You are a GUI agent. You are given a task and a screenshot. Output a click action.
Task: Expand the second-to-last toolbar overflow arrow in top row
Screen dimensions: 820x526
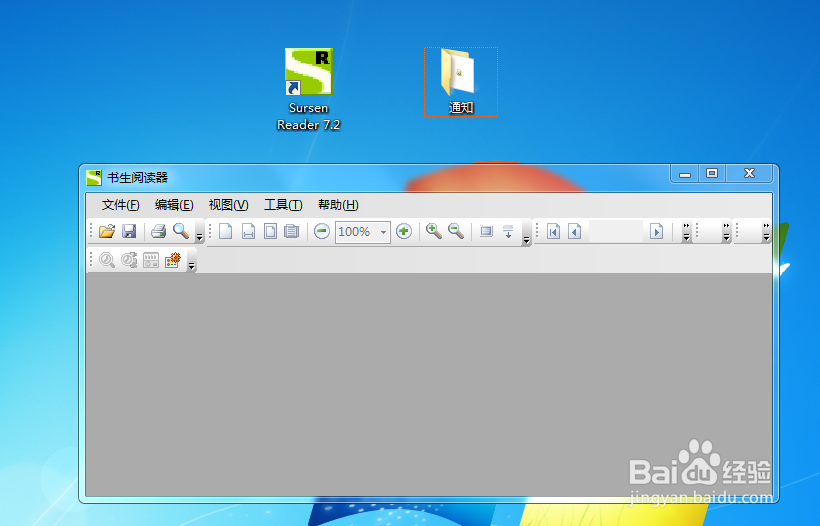(726, 232)
